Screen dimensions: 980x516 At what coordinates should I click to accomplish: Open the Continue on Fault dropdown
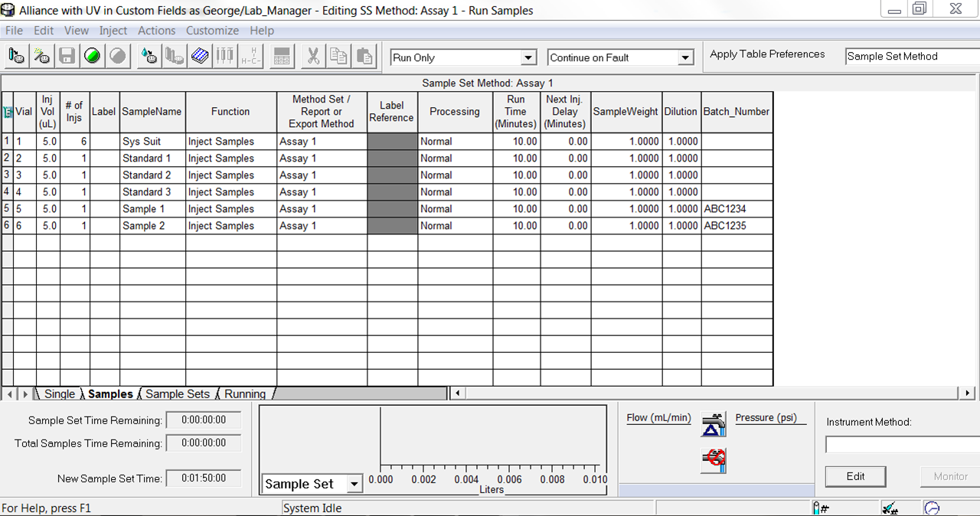[685, 58]
